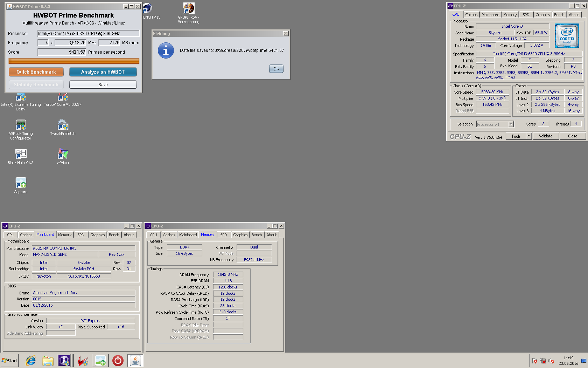Open SPD tab in the Memory CPU-Z window
The height and width of the screenshot is (368, 588).
pyautogui.click(x=224, y=235)
